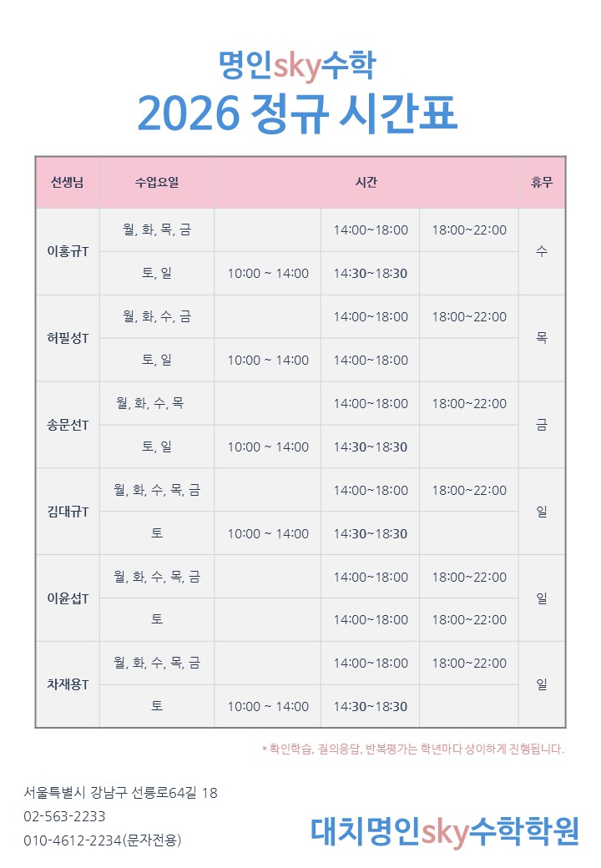Click the "명인sky수학" heading at top
Image resolution: width=601 pixels, height=868 pixels.
[x=297, y=63]
